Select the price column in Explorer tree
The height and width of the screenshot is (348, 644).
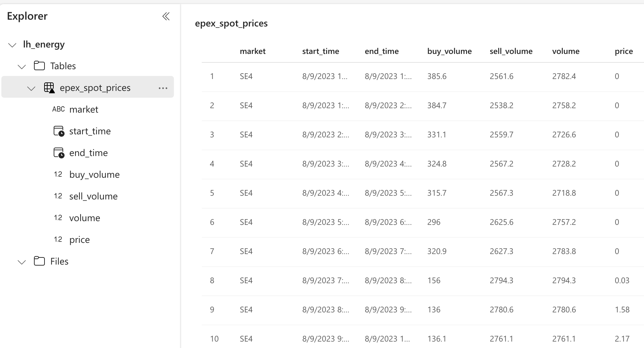point(79,239)
